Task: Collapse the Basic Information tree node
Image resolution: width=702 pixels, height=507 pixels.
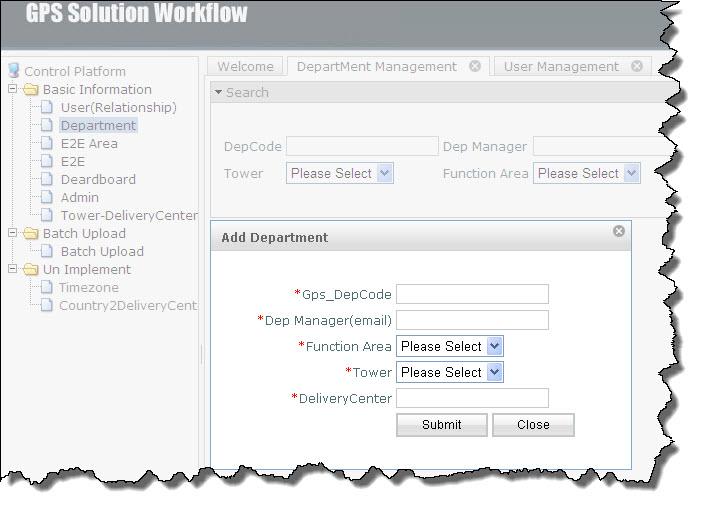Action: (x=13, y=89)
